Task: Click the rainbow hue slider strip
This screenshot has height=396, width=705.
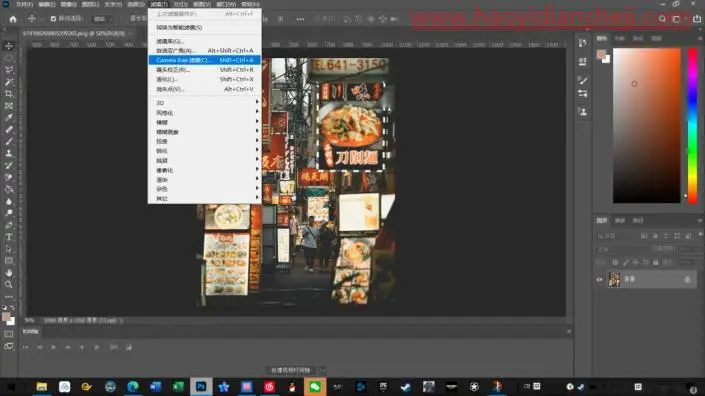Action: 692,125
